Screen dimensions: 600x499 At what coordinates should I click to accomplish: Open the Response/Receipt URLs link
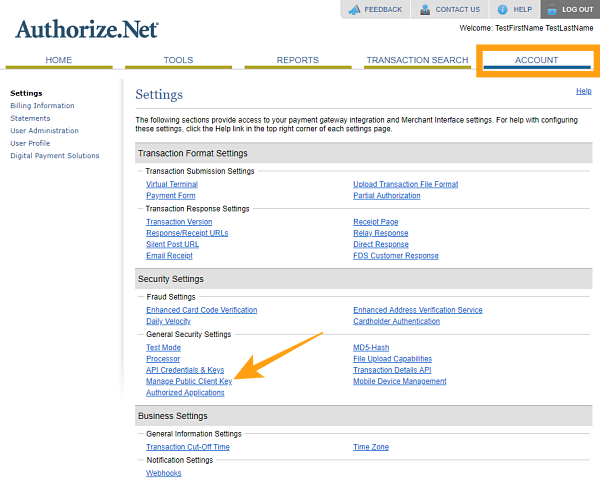pos(187,233)
